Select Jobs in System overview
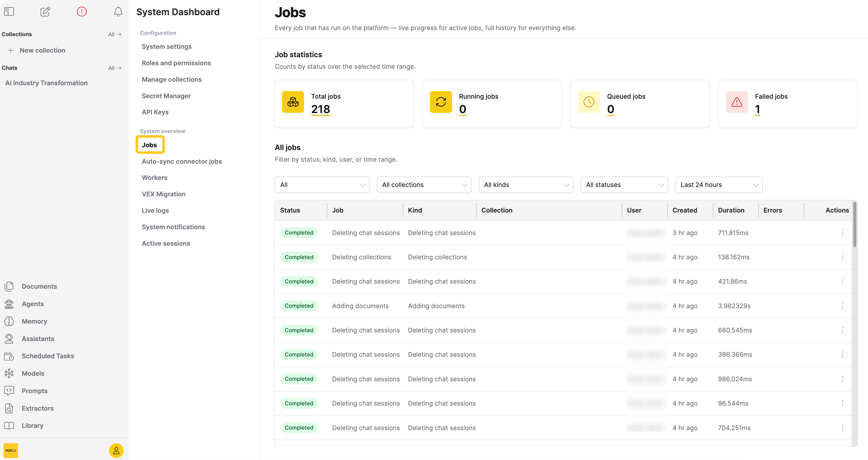Screen dimensions: 868x460 [150, 145]
